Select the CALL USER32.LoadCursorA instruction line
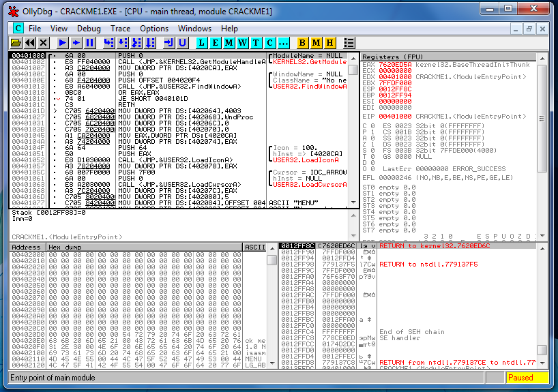This screenshot has width=558, height=392. [179, 185]
